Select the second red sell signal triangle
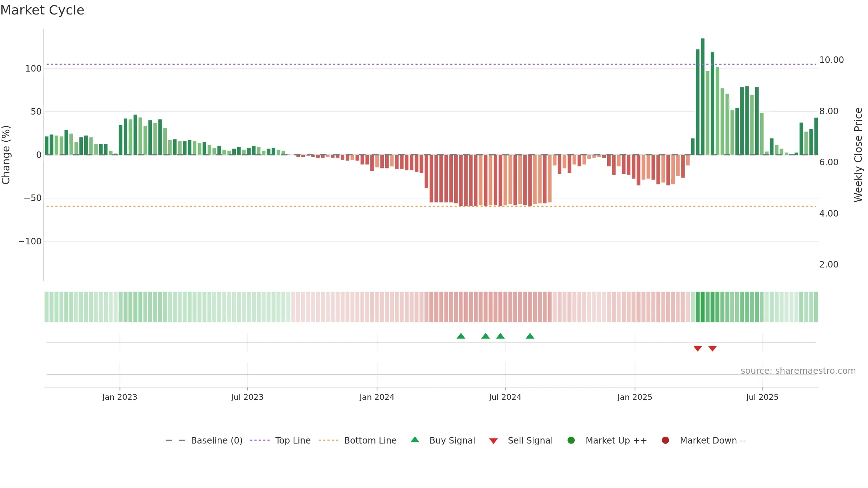Screen dimensions: 868x488 tap(712, 348)
